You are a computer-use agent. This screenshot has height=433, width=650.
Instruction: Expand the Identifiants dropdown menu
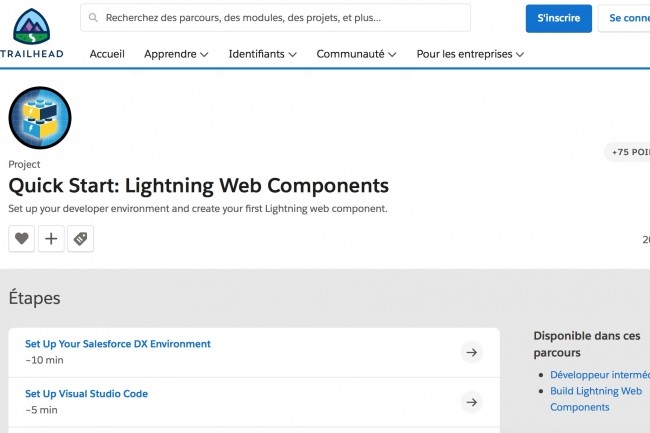[x=262, y=54]
